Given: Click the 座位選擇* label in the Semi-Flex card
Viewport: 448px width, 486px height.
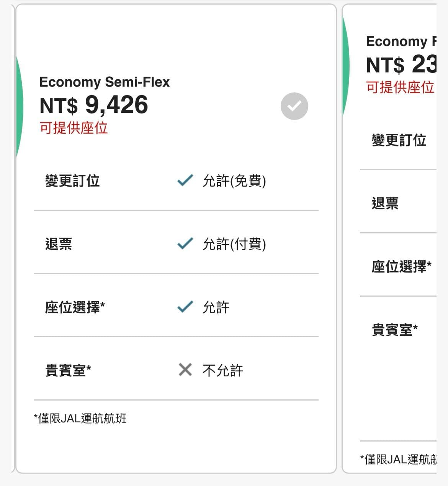Looking at the screenshot, I should point(75,307).
